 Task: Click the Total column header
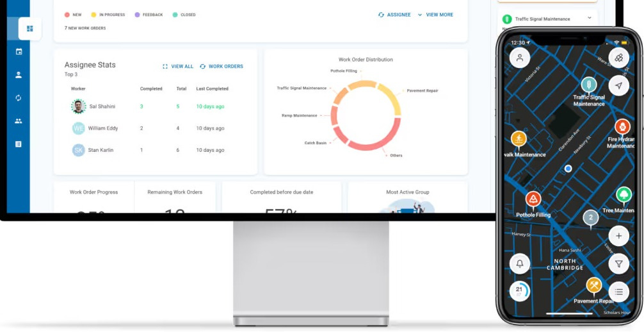pyautogui.click(x=181, y=88)
